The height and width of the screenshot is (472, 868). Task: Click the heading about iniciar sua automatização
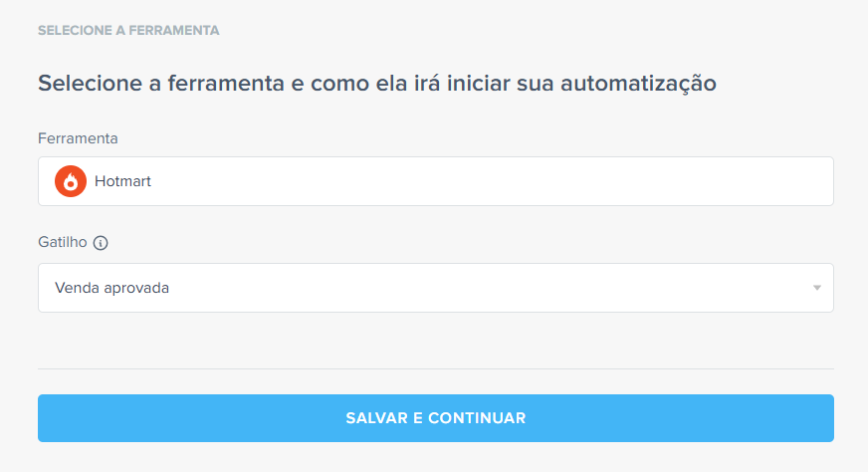377,84
